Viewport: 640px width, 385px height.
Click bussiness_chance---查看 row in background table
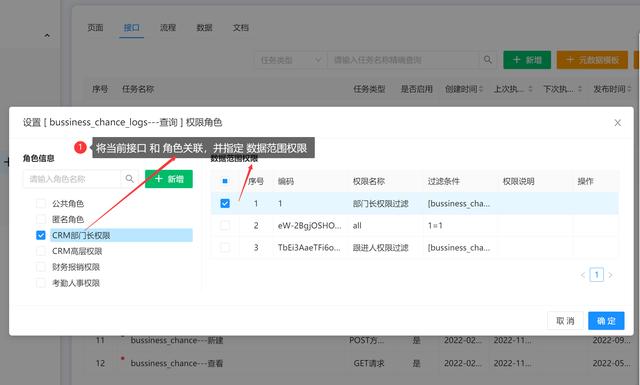click(x=176, y=363)
